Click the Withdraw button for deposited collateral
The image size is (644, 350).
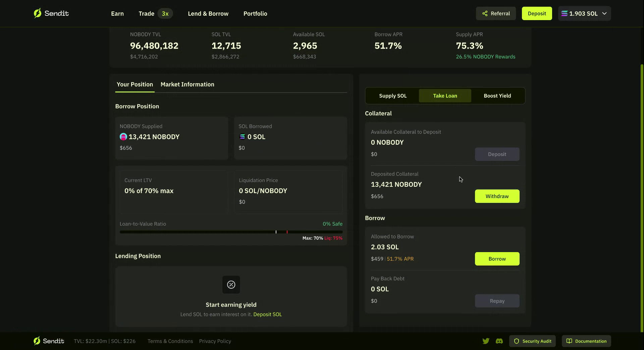tap(497, 196)
